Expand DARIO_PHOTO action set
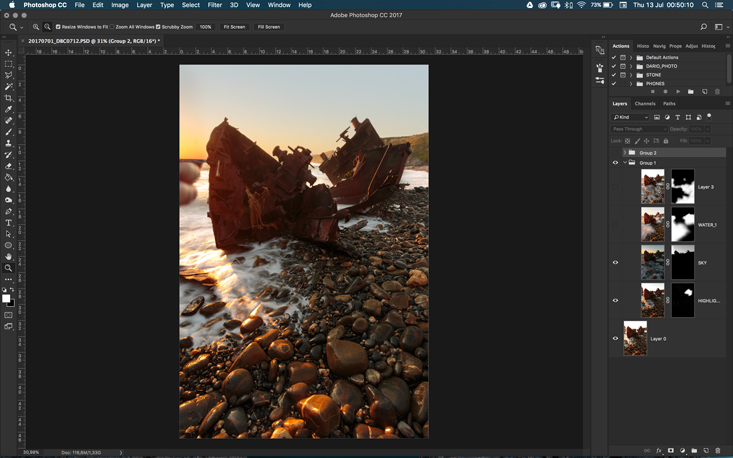733x458 pixels. point(631,66)
